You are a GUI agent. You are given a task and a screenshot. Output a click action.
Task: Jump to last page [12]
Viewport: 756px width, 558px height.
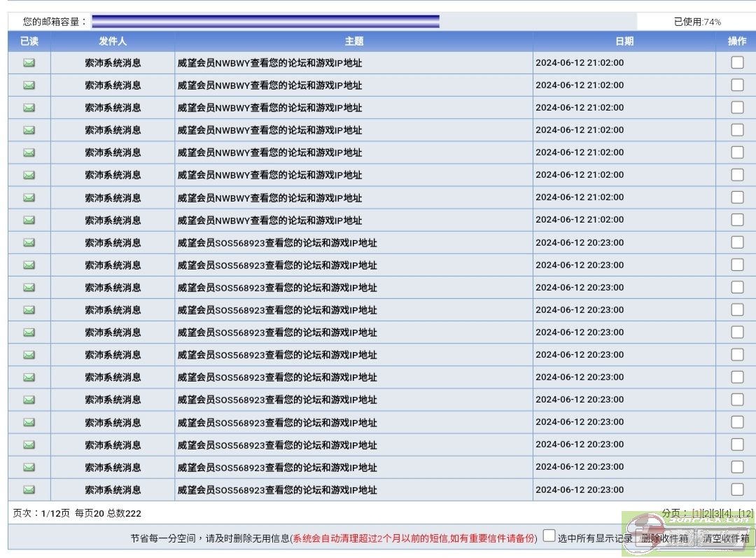click(x=746, y=513)
